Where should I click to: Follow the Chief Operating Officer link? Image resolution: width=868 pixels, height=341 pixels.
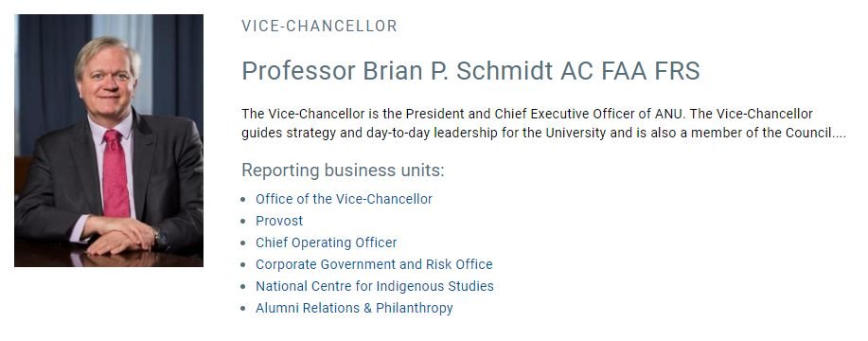coord(326,242)
